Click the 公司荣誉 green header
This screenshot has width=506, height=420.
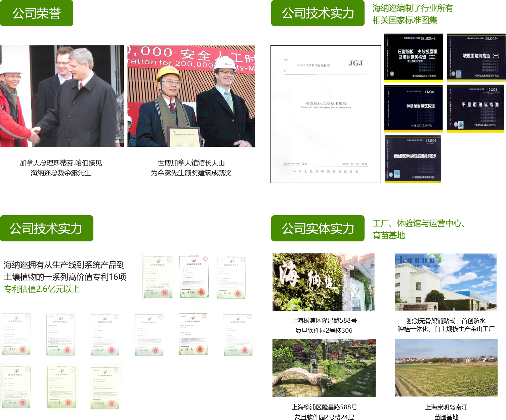pos(37,13)
